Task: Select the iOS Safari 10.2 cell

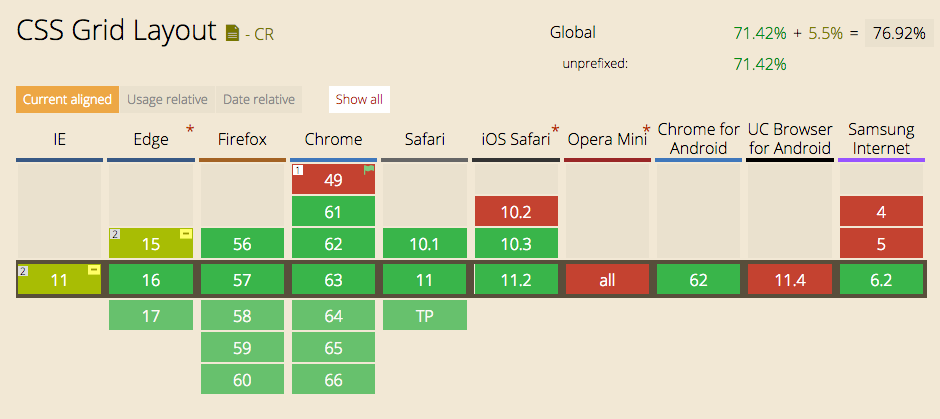Action: [516, 211]
